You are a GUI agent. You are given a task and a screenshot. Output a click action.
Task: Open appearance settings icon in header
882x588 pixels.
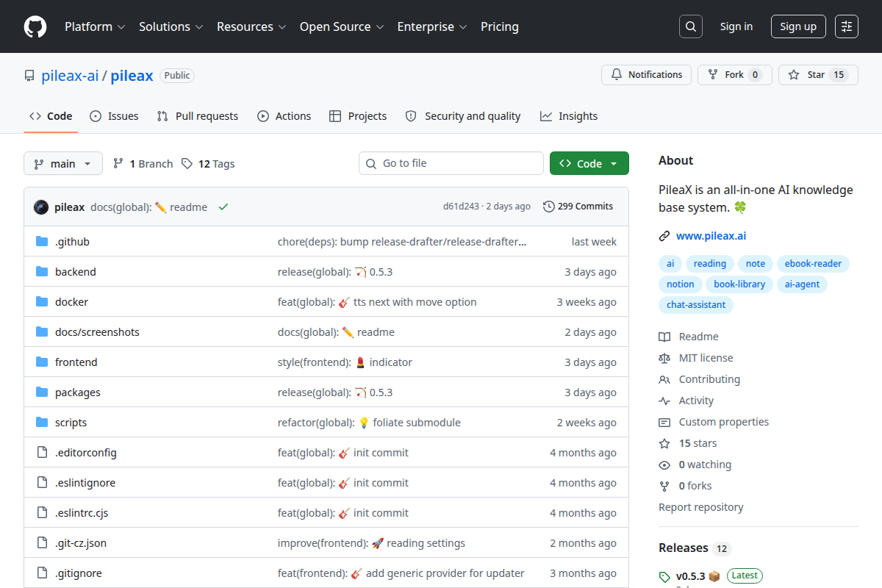(x=847, y=26)
